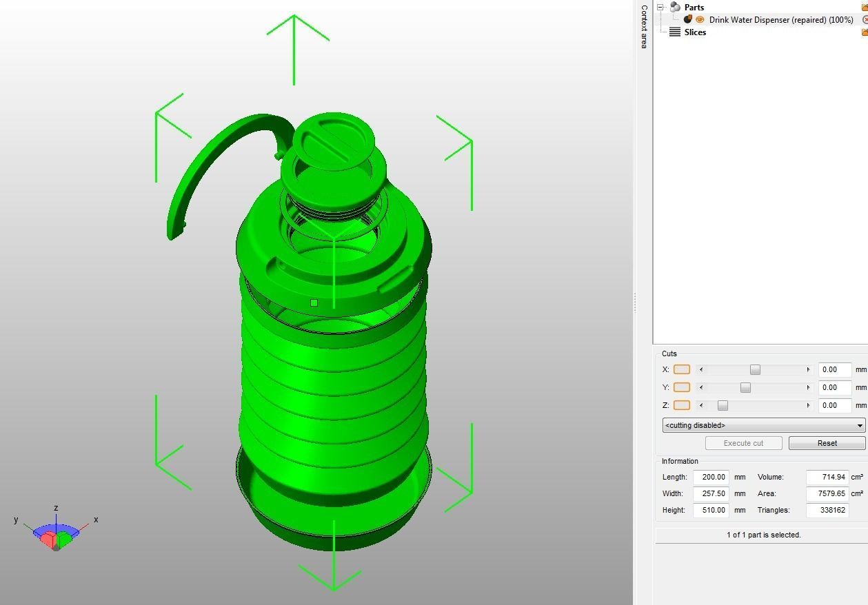
Task: Click the Area value 7579.65
Action: [827, 493]
